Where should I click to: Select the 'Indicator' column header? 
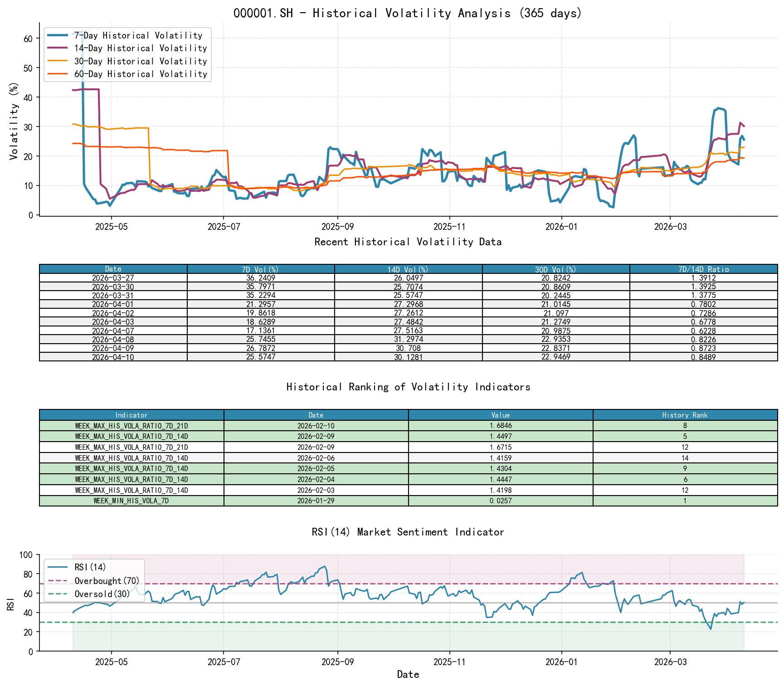coord(131,415)
